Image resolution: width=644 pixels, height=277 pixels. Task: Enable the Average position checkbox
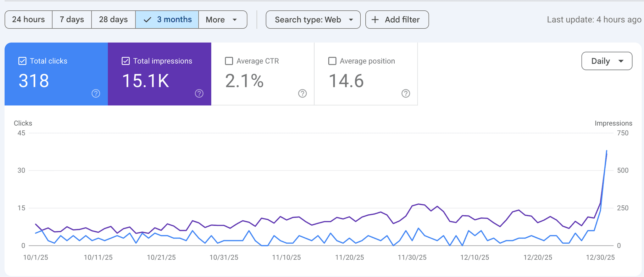(332, 61)
